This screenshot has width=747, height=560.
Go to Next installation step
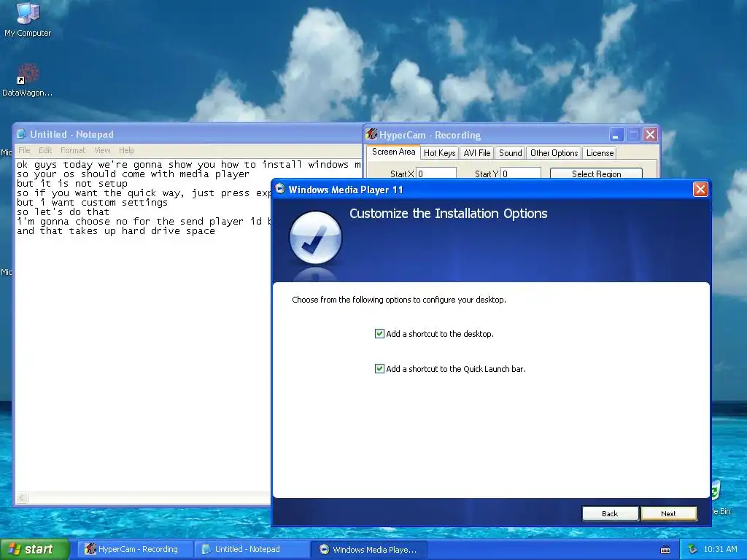[668, 513]
